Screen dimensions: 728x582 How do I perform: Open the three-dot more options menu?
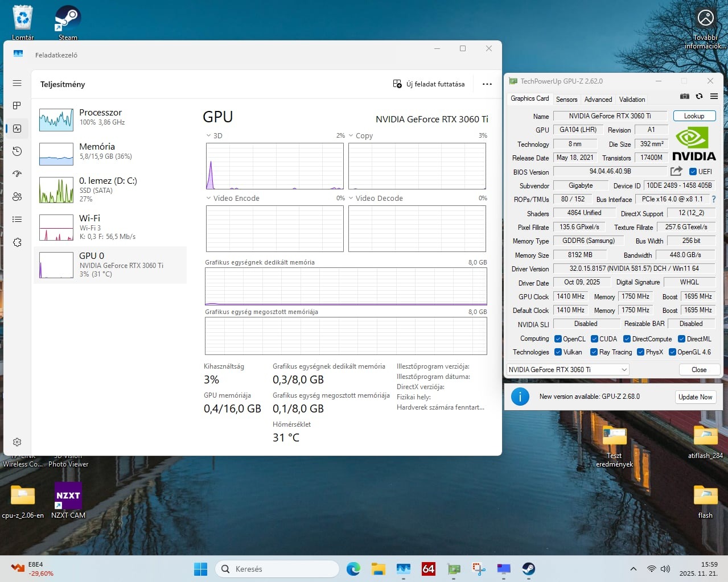[487, 84]
